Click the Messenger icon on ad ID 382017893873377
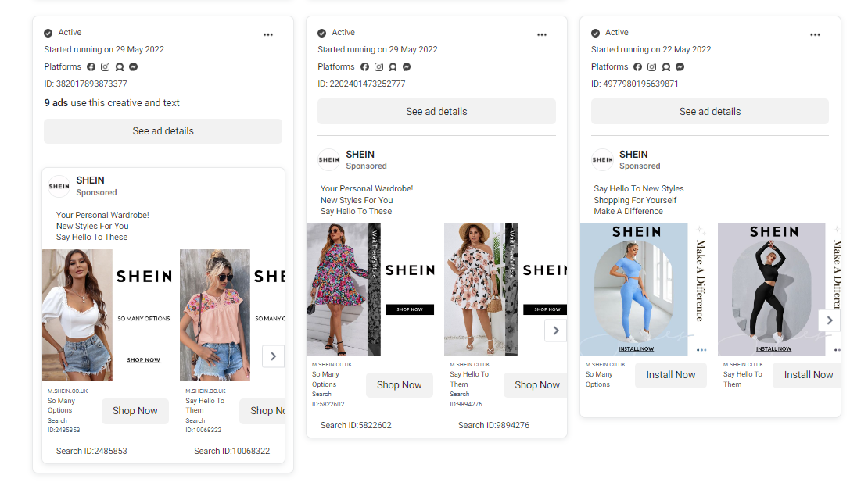868x486 pixels. [x=134, y=67]
